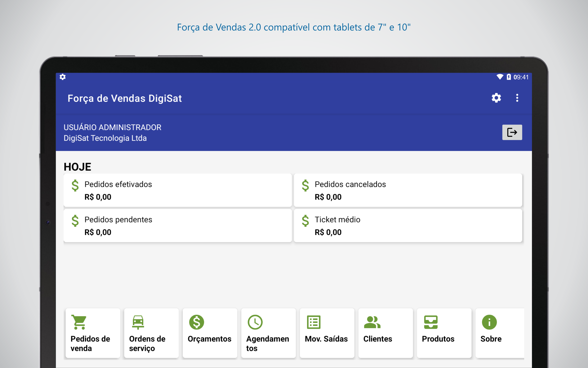Select the Orçamentos label

(209, 339)
